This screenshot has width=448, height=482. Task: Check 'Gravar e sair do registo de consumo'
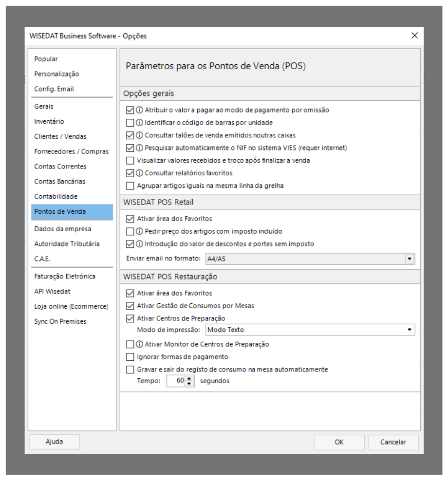(x=130, y=369)
